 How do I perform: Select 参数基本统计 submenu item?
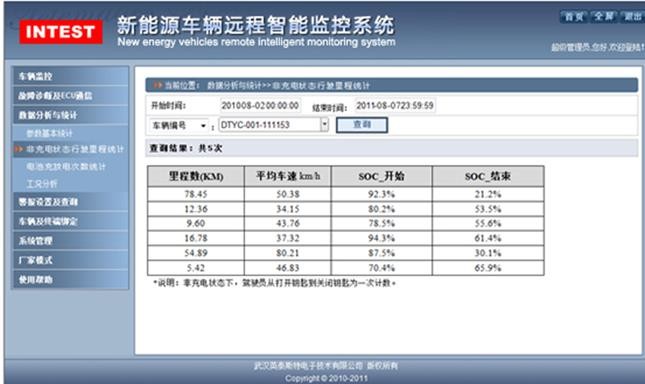point(49,133)
